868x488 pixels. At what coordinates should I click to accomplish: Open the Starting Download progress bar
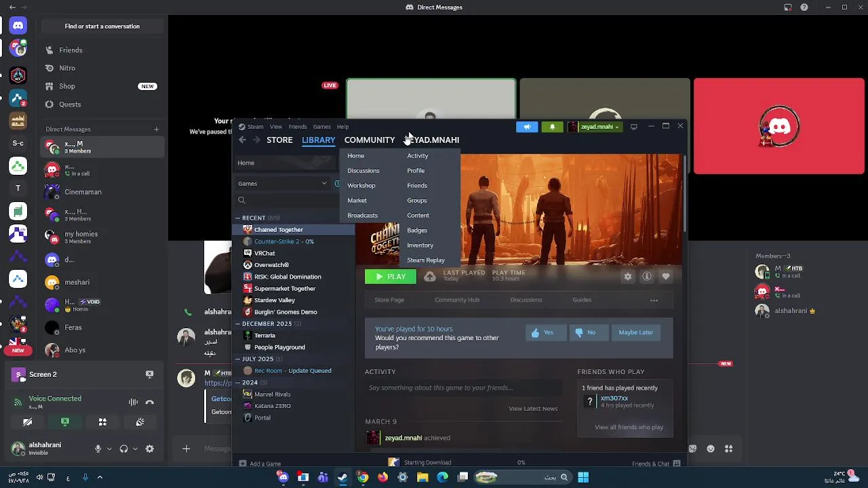pyautogui.click(x=456, y=462)
